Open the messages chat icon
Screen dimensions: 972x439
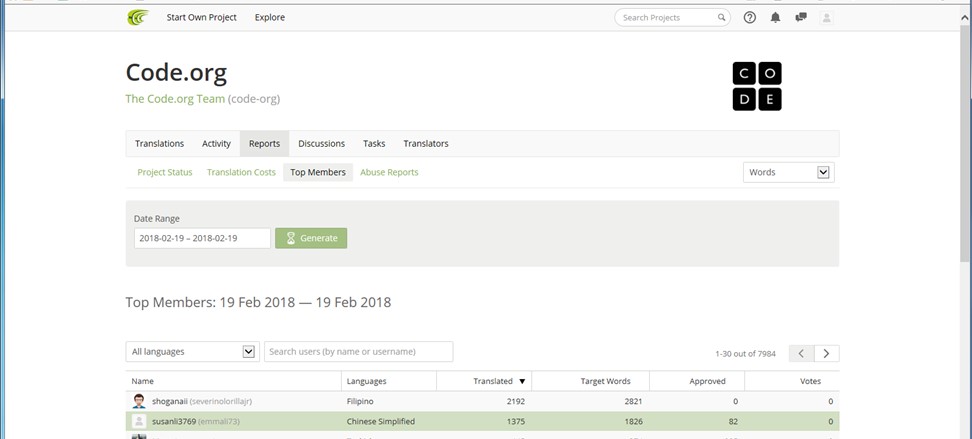click(801, 17)
